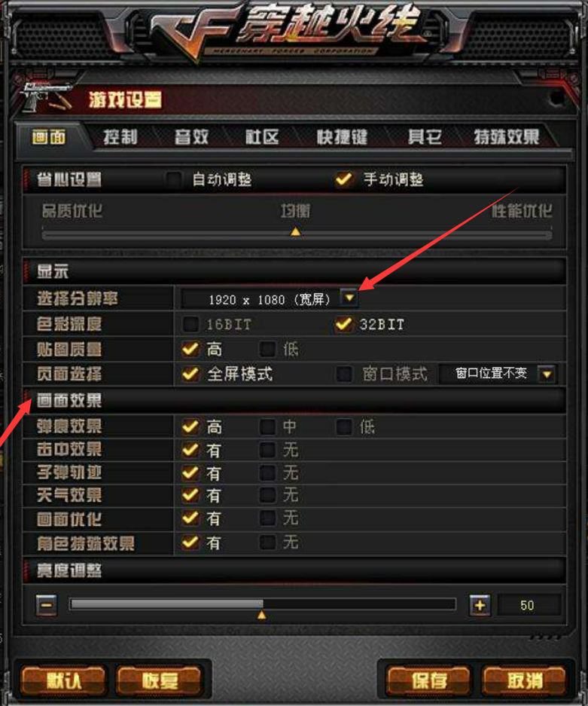The image size is (588, 706).
Task: Turn 天气效果 off with 无
Action: pos(268,495)
